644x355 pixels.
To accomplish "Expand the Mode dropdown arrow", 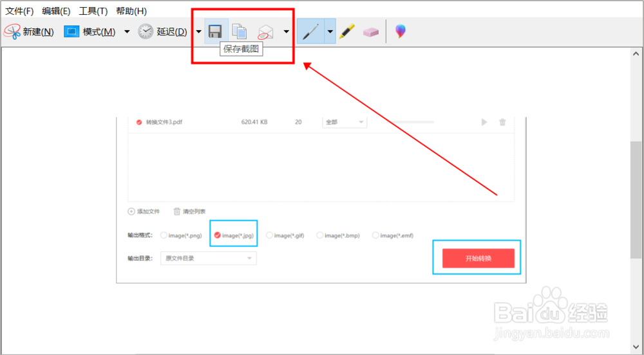I will [x=127, y=32].
